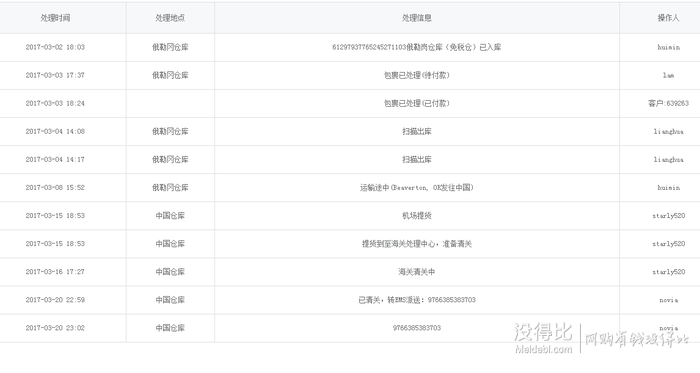Click 扫描出库 in the 14:08 row
Image resolution: width=700 pixels, height=373 pixels.
click(x=417, y=132)
